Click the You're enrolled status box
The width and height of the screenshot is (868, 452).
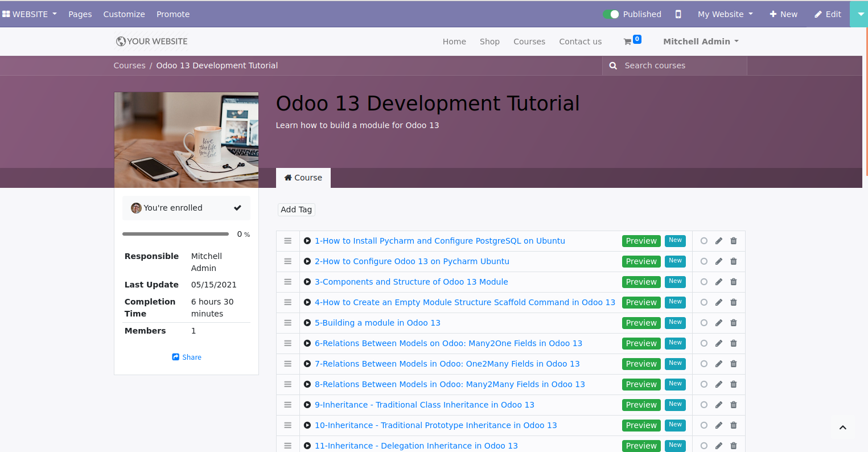coord(186,208)
